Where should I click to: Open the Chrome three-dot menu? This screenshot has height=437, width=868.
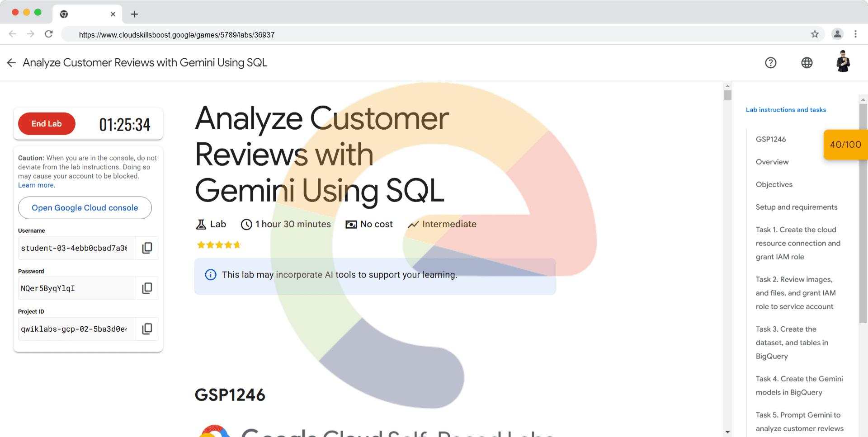[x=855, y=34]
